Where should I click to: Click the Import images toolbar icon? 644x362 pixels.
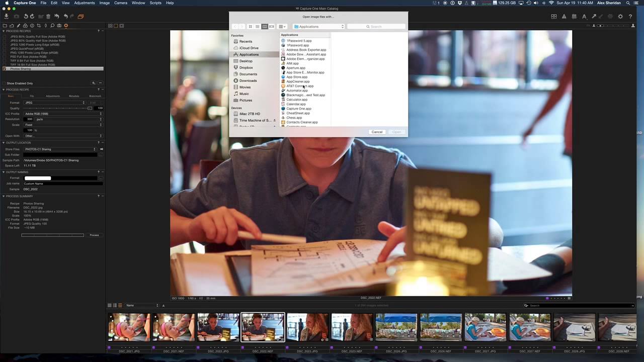[6, 17]
